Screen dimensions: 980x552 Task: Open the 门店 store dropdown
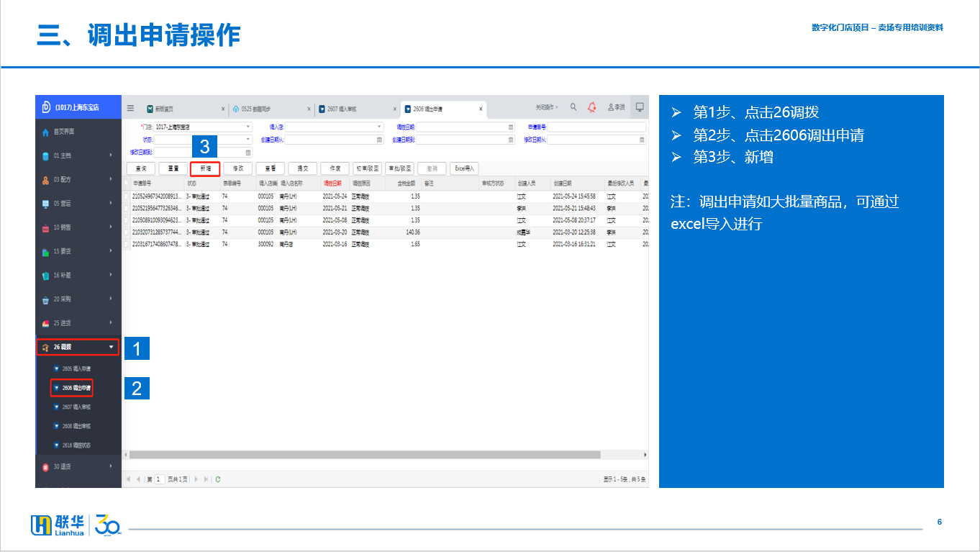coord(248,127)
